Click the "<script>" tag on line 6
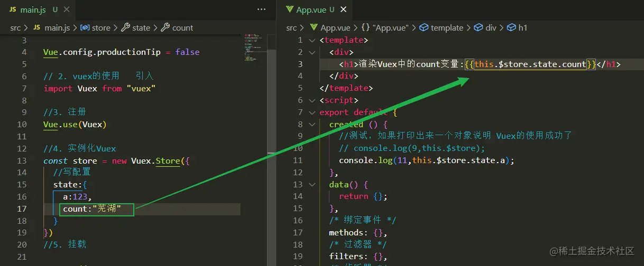This screenshot has height=266, width=644. click(x=339, y=100)
